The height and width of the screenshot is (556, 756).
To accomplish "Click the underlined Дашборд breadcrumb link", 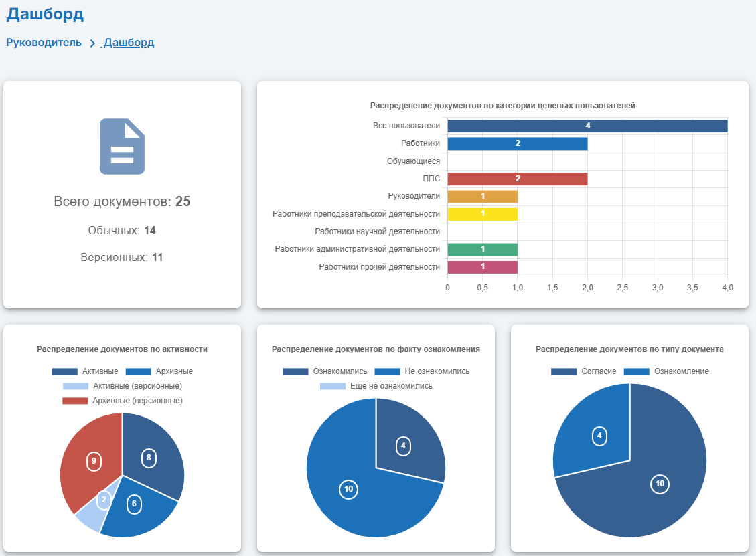I will pyautogui.click(x=129, y=43).
